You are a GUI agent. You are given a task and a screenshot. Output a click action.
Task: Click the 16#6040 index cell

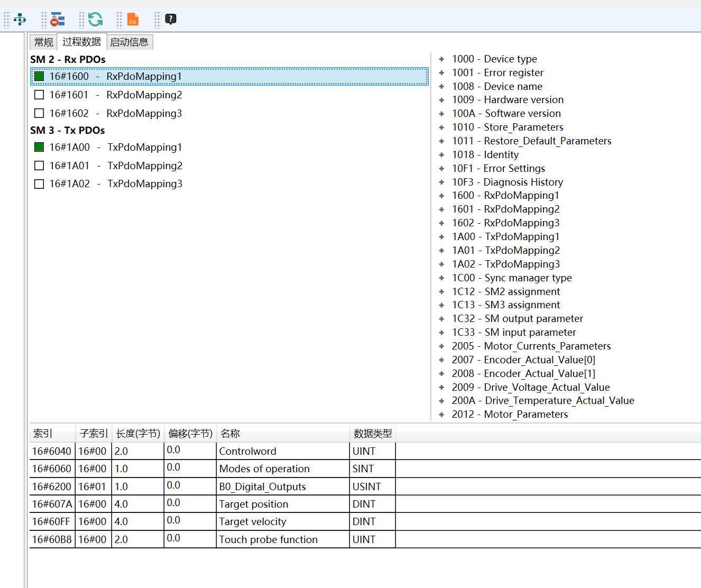pos(52,451)
